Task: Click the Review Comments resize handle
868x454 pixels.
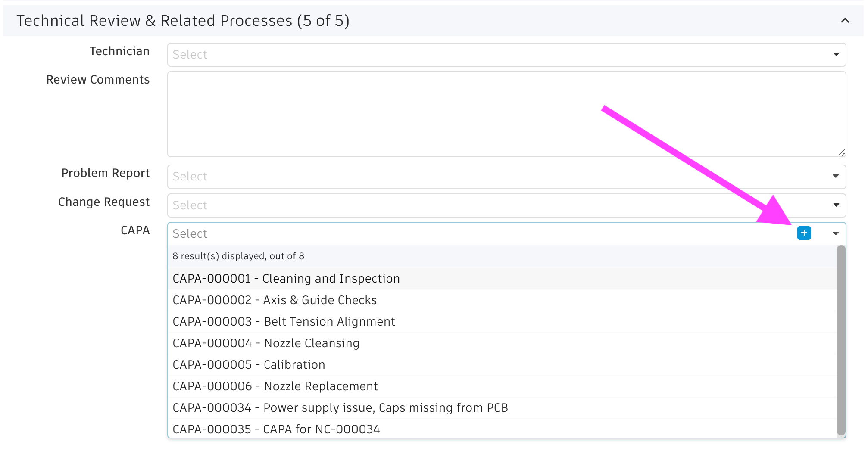Action: tap(841, 152)
